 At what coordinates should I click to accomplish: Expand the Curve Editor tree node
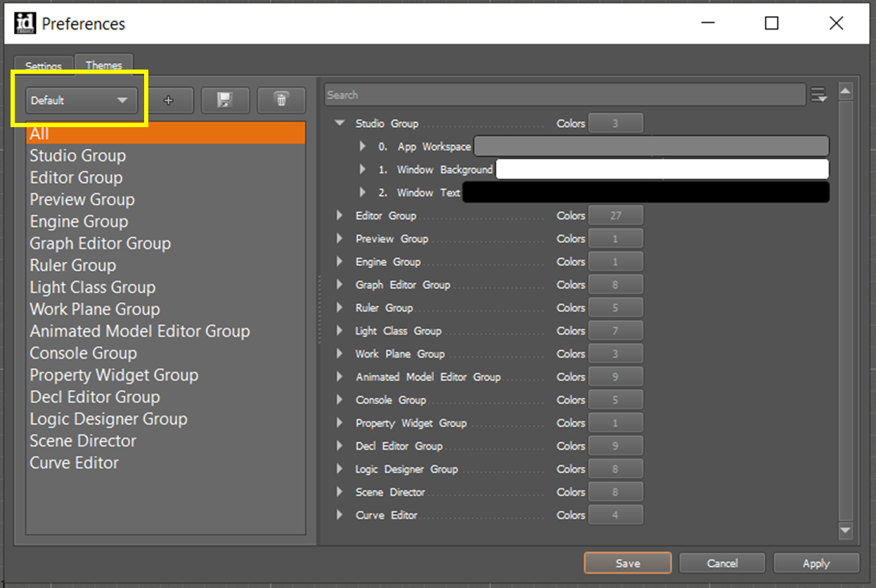pos(340,515)
